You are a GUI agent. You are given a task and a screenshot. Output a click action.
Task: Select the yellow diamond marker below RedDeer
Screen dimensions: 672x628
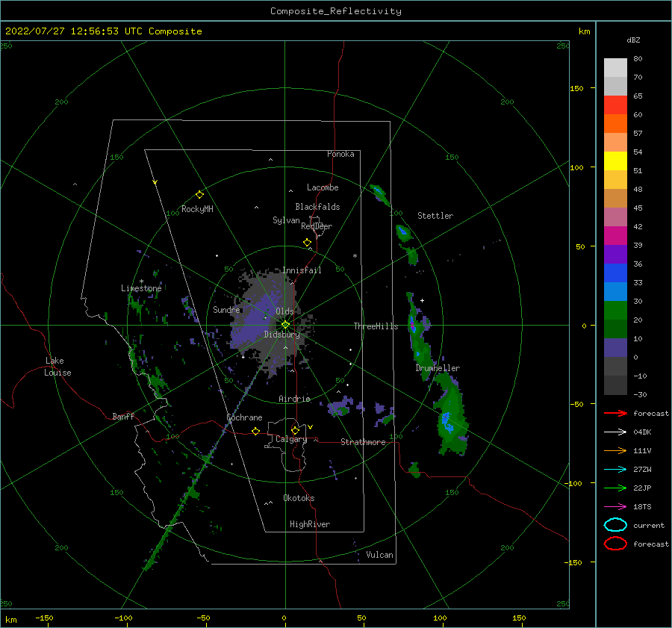point(307,243)
